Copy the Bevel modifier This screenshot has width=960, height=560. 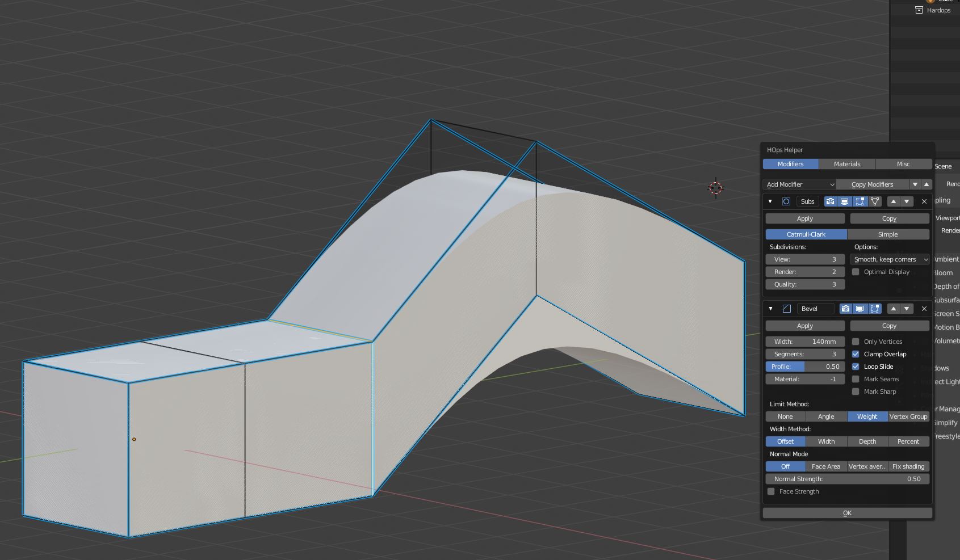pyautogui.click(x=890, y=326)
